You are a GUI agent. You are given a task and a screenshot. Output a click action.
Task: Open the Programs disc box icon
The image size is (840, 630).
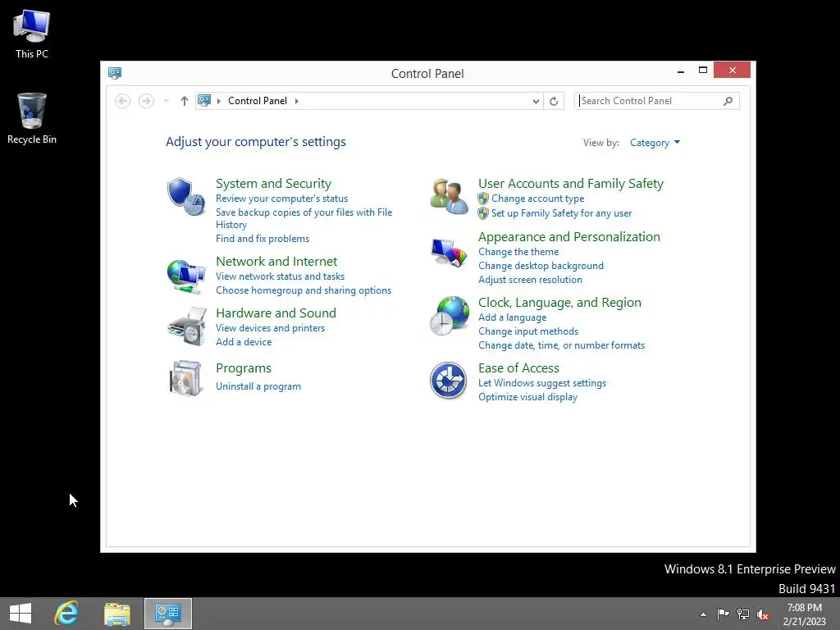point(185,378)
